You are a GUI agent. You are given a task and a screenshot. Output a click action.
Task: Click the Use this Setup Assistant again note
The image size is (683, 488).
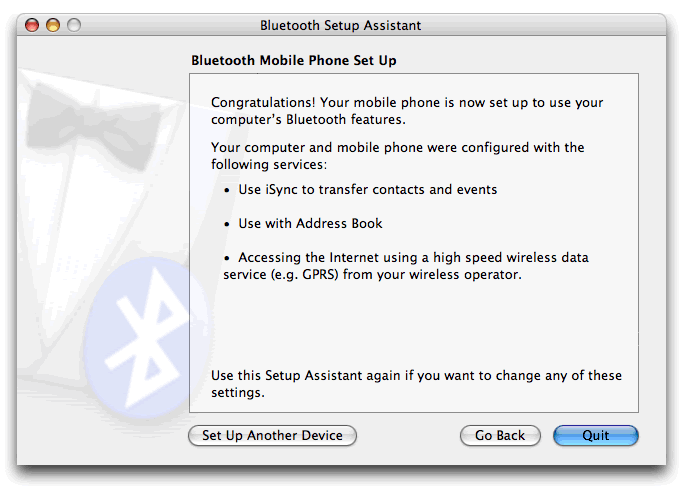click(x=416, y=384)
